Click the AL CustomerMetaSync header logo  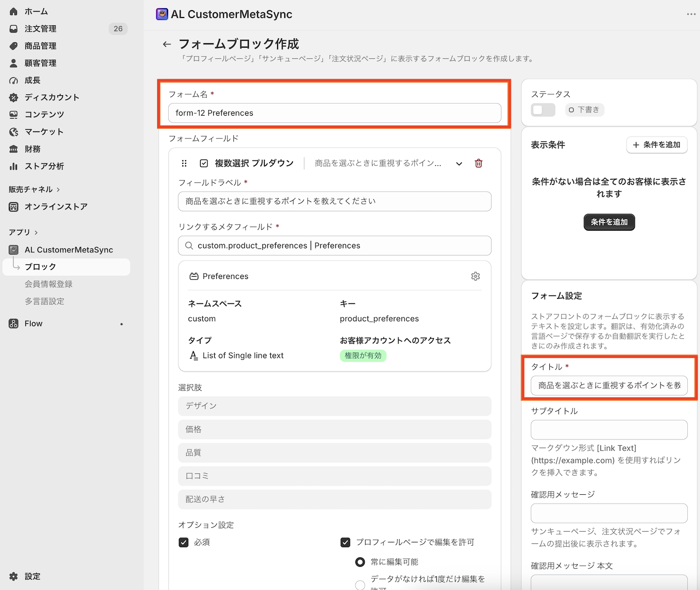point(162,14)
